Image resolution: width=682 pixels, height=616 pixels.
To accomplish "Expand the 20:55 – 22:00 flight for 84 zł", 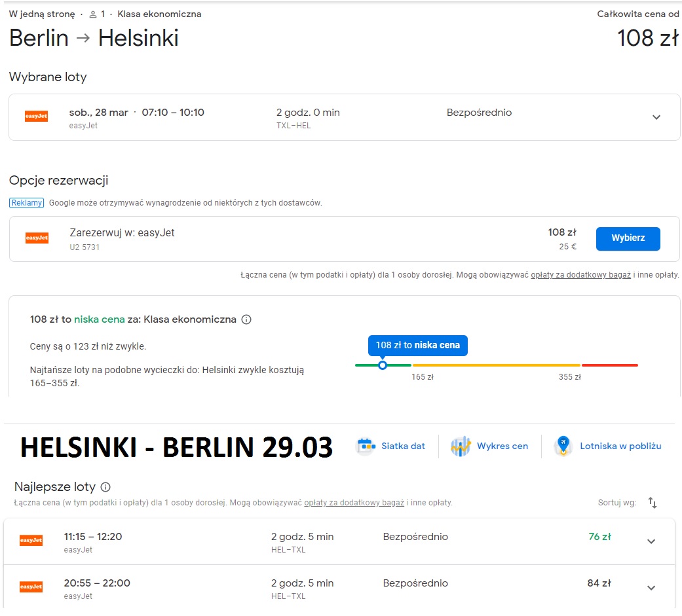I will pyautogui.click(x=651, y=588).
